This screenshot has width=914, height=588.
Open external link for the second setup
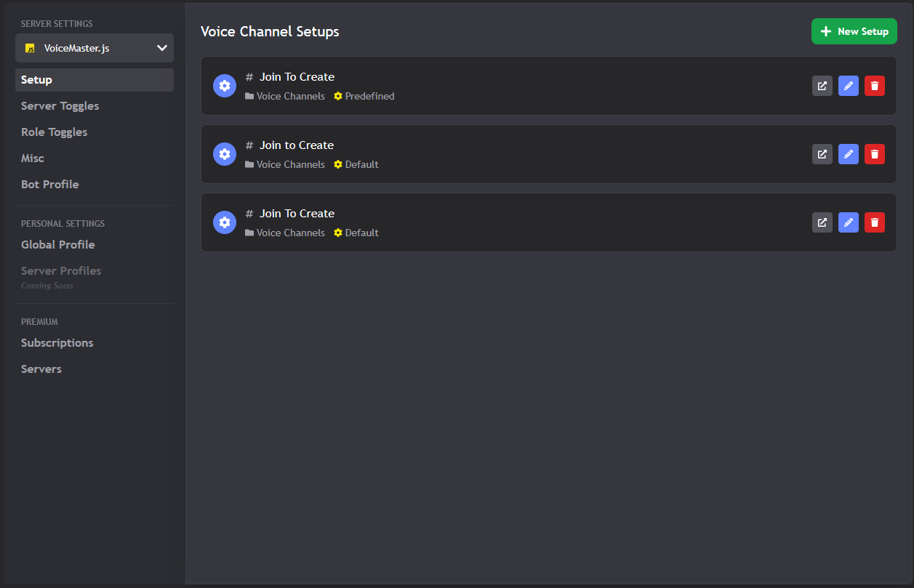point(822,153)
